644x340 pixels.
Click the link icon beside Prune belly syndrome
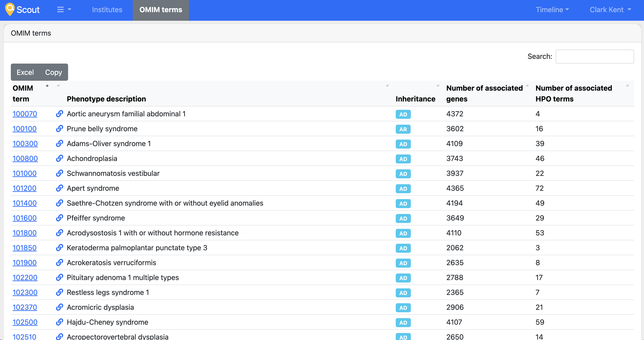[59, 129]
